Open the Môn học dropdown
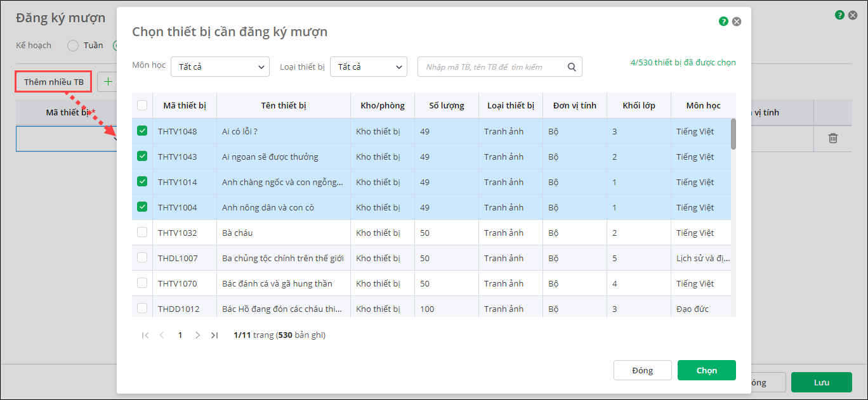 (220, 67)
